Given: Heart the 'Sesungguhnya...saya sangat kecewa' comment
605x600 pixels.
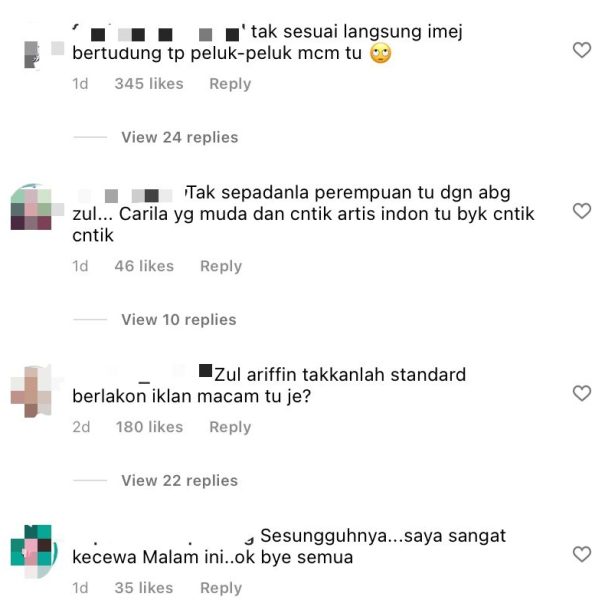Looking at the screenshot, I should 581,554.
